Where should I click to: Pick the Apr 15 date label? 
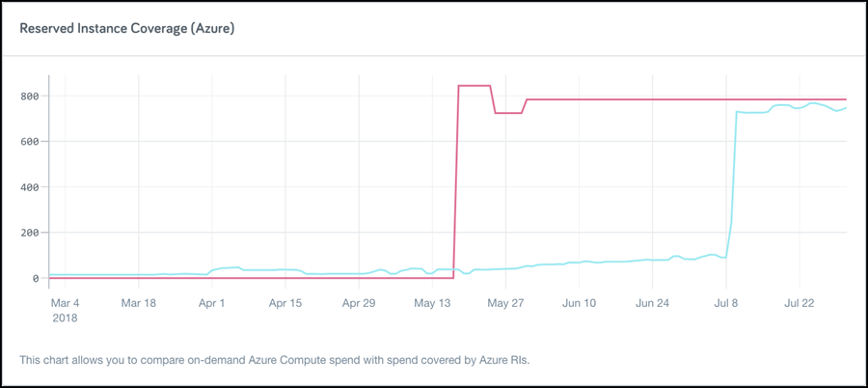285,303
